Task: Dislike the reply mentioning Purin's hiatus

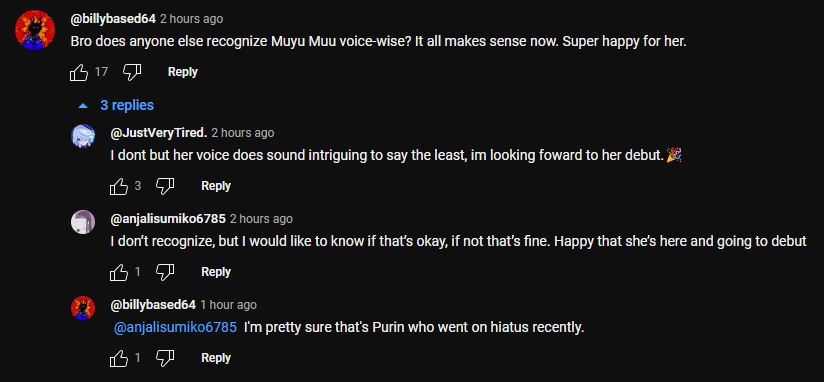Action: 165,358
